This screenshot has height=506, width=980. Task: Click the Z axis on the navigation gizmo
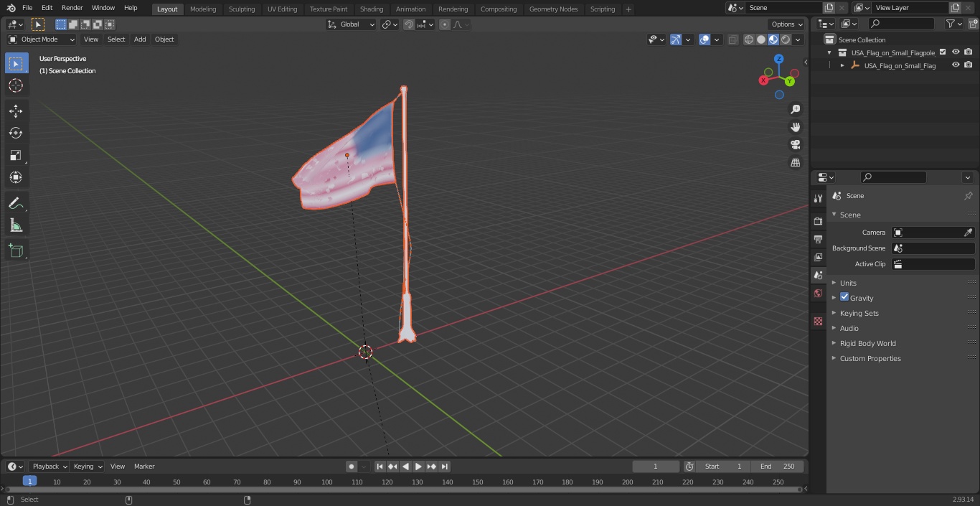(778, 59)
